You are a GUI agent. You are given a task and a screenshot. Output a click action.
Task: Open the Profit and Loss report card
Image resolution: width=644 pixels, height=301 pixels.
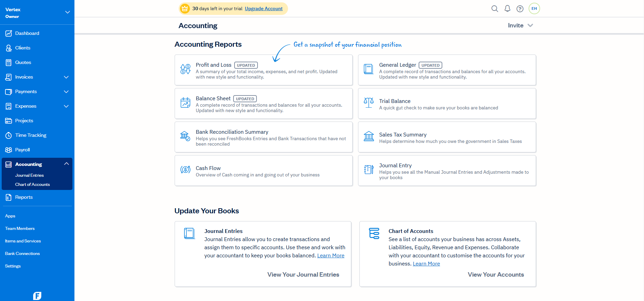263,70
